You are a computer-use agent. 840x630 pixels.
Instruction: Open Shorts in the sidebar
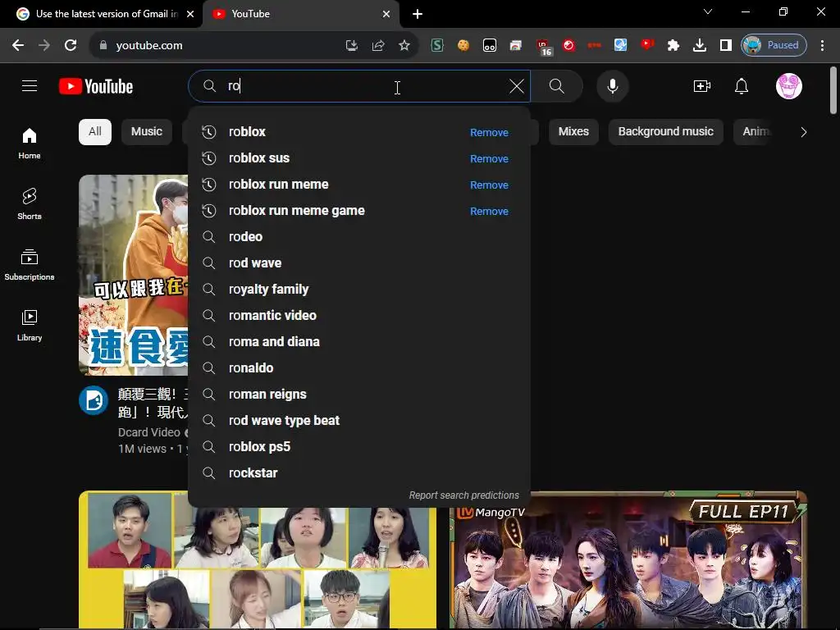click(x=30, y=204)
